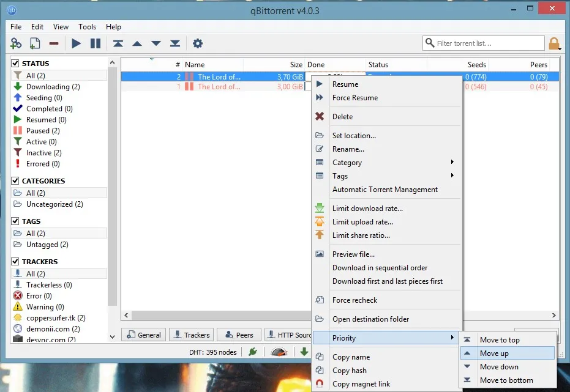The width and height of the screenshot is (570, 392).
Task: Switch to the General tab
Action: [144, 335]
